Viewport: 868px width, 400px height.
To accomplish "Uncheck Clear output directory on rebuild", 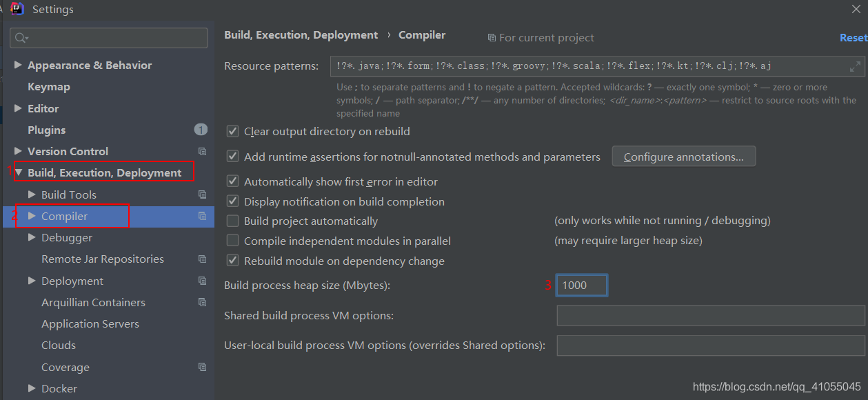I will click(x=233, y=131).
